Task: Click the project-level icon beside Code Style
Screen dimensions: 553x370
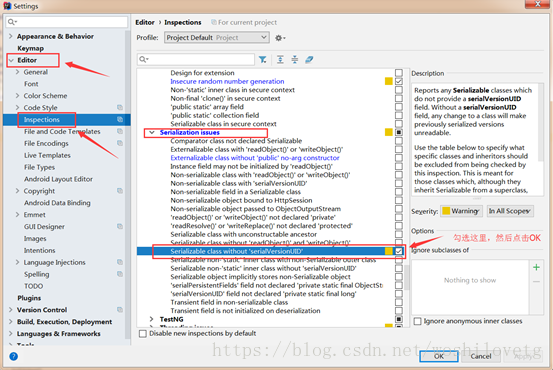Action: 120,107
